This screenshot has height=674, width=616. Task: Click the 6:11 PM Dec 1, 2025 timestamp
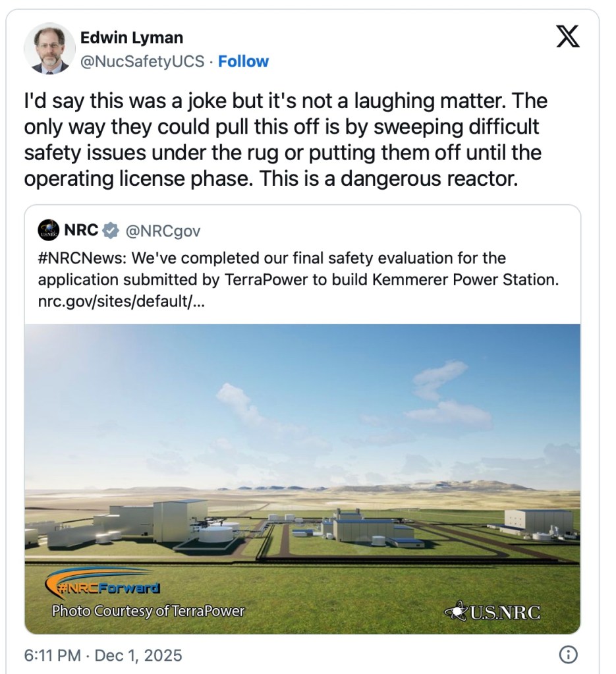pos(103,656)
